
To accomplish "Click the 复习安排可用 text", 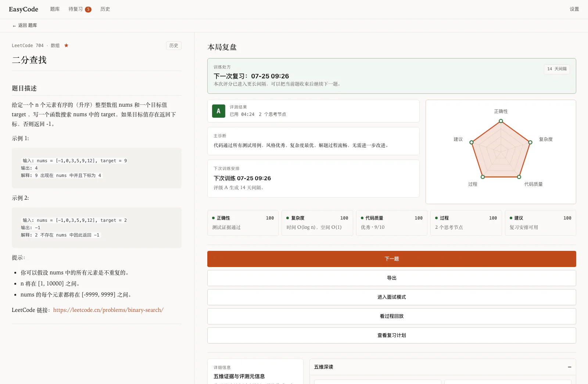I will coord(524,228).
